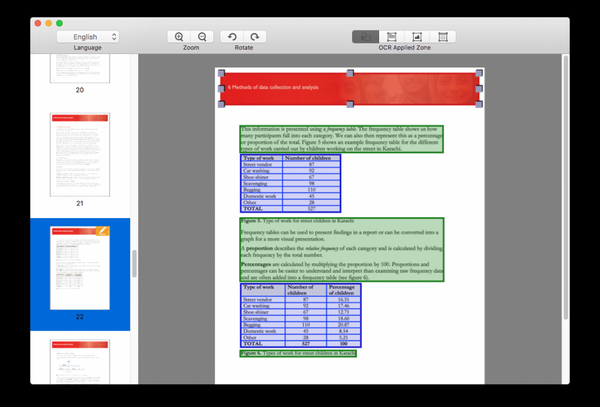Choose the image zone type icon
Image resolution: width=600 pixels, height=407 pixels.
pos(417,37)
